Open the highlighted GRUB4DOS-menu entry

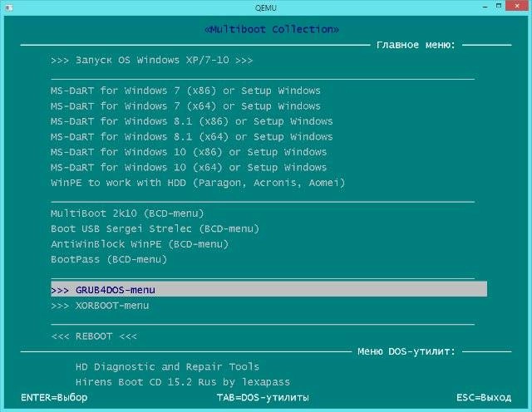(269, 289)
